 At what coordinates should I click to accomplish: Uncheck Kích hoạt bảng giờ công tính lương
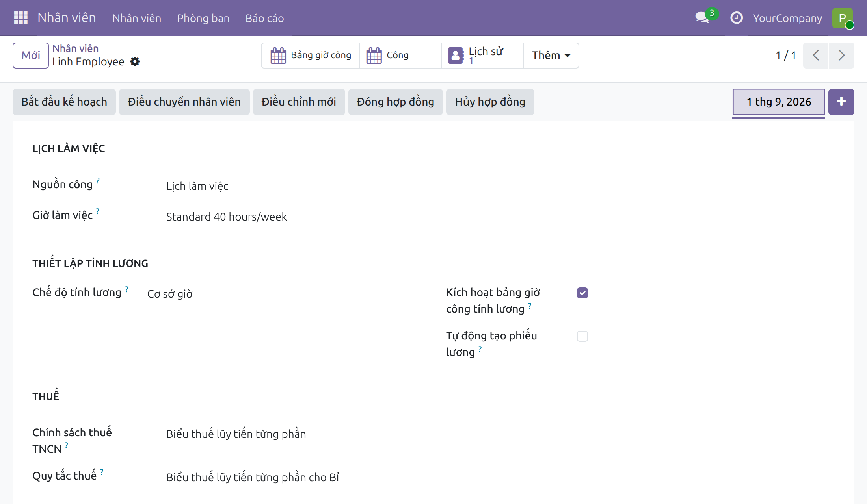582,293
